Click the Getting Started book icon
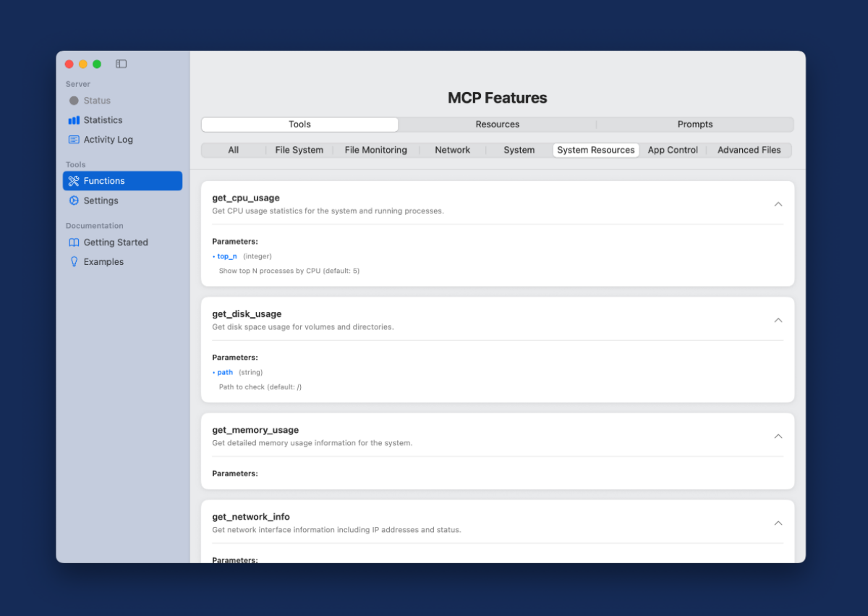Image resolution: width=868 pixels, height=616 pixels. point(74,242)
